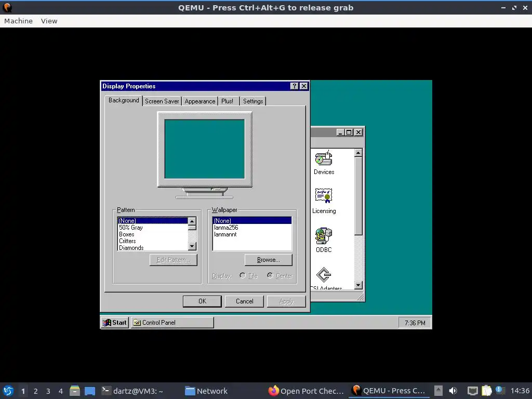Viewport: 532px width, 399px height.
Task: Switch to the Appearance tab
Action: pos(200,101)
